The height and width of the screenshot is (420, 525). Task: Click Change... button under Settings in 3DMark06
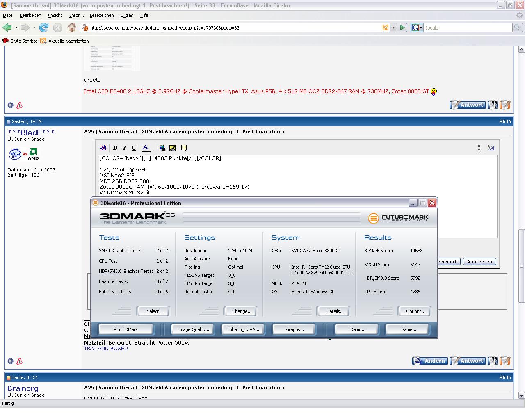240,311
